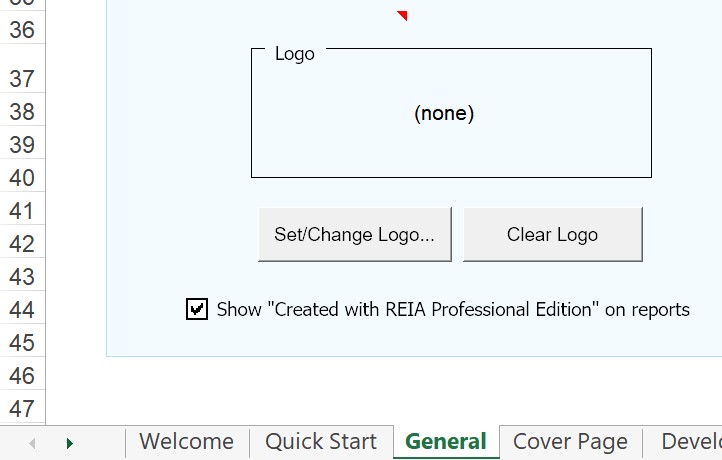Open the Quick Start sheet tab
This screenshot has width=722, height=460.
coord(321,442)
